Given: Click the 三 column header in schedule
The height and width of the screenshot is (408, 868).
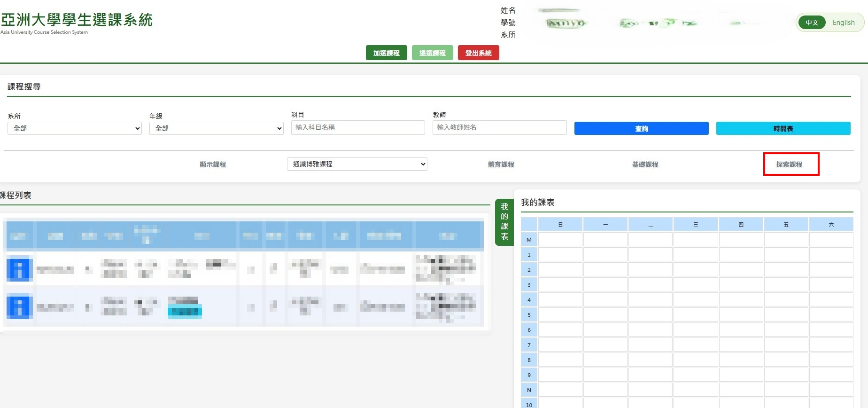Looking at the screenshot, I should [x=696, y=225].
